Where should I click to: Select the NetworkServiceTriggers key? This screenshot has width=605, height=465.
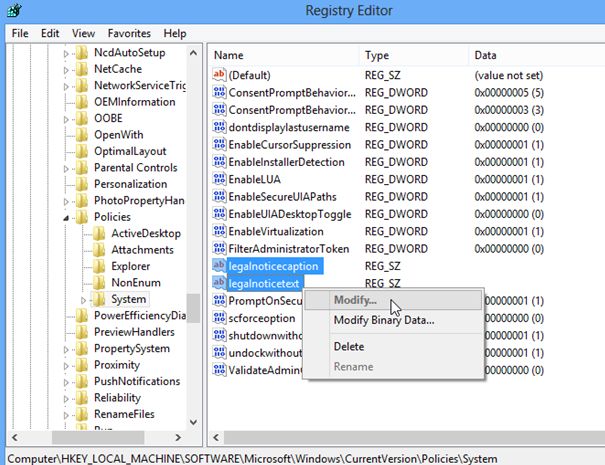coord(139,85)
